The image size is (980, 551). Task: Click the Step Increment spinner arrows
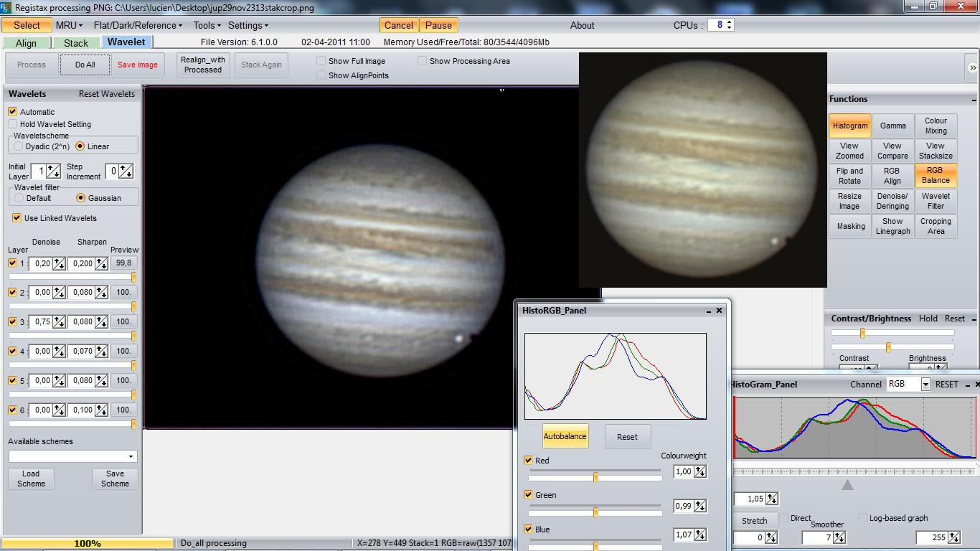126,171
